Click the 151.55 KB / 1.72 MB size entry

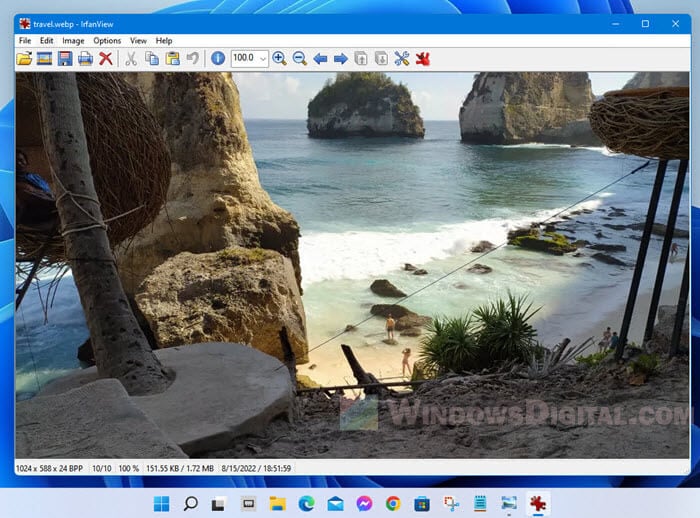180,468
